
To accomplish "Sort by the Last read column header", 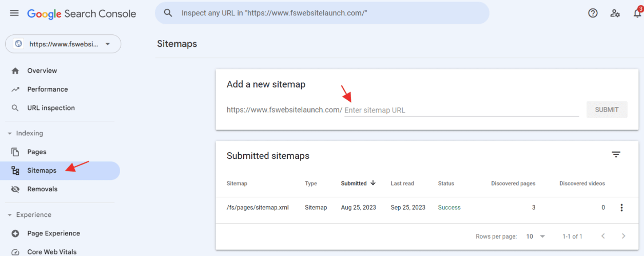I will pyautogui.click(x=402, y=183).
